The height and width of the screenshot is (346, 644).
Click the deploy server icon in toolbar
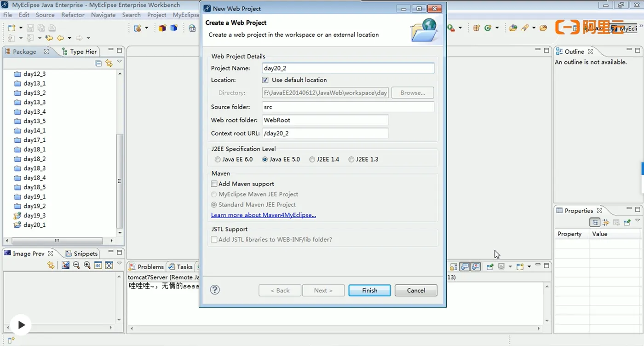(x=138, y=28)
